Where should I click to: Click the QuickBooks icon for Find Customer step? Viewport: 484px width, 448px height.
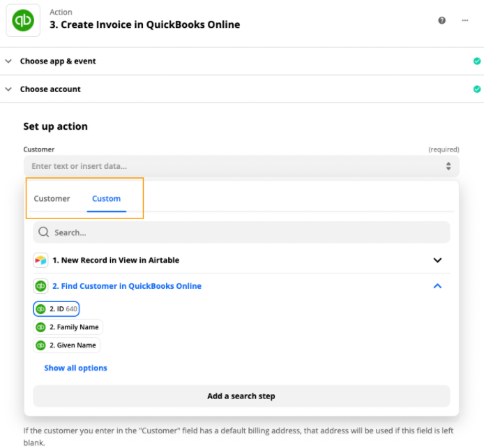pos(40,286)
